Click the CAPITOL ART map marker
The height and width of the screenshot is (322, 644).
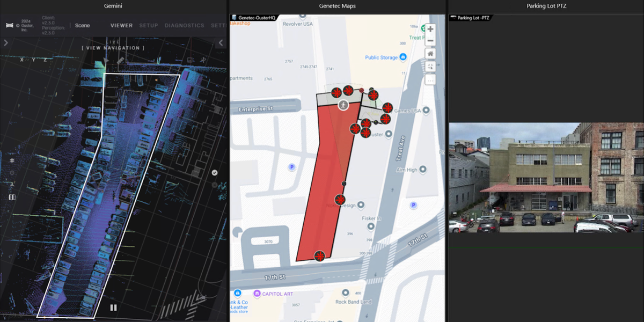[257, 294]
